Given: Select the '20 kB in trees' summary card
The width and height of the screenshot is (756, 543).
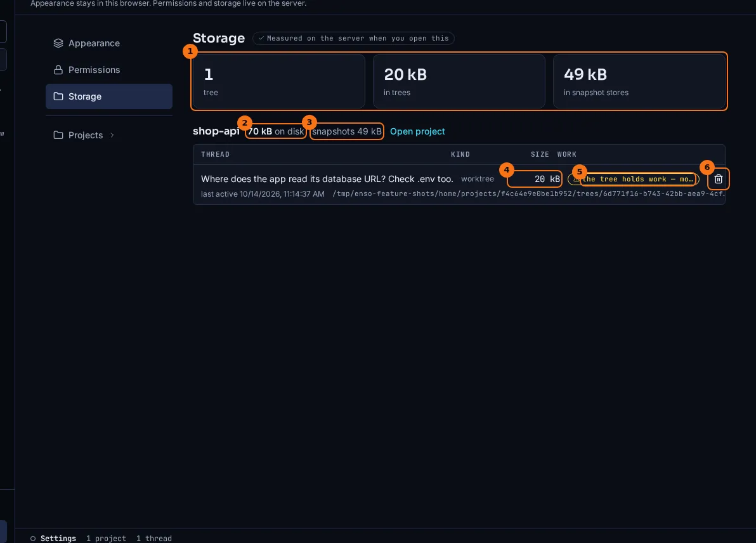Looking at the screenshot, I should pos(459,81).
